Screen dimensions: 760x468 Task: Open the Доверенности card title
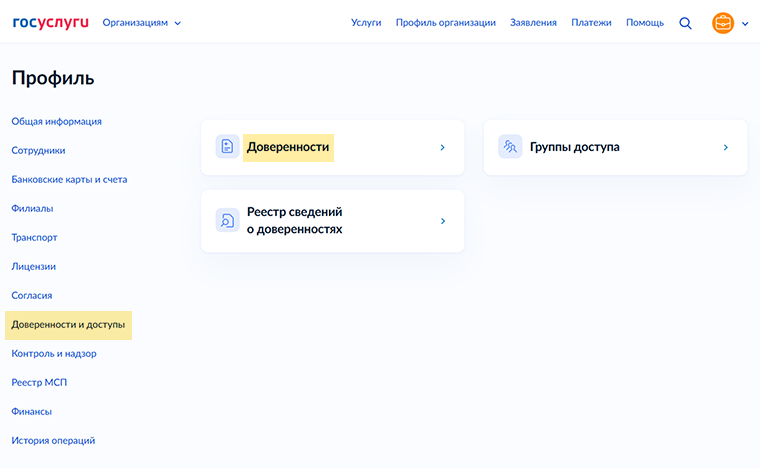tap(288, 147)
